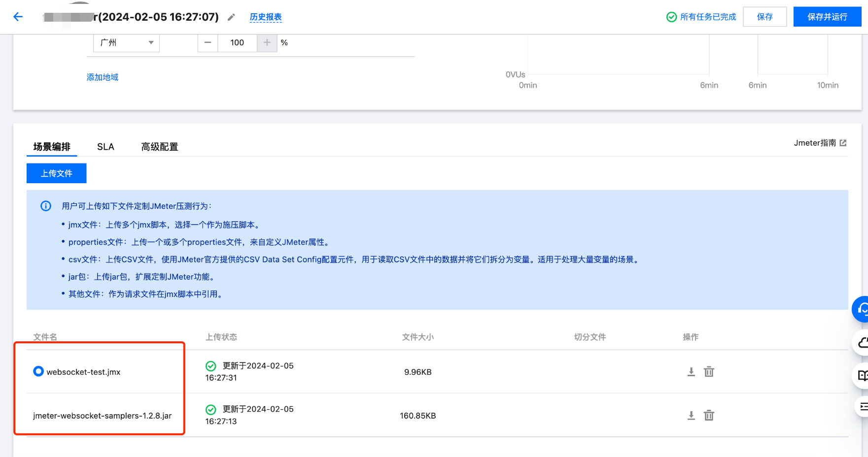Click the back arrow icon
The width and height of the screenshot is (868, 457).
point(18,17)
